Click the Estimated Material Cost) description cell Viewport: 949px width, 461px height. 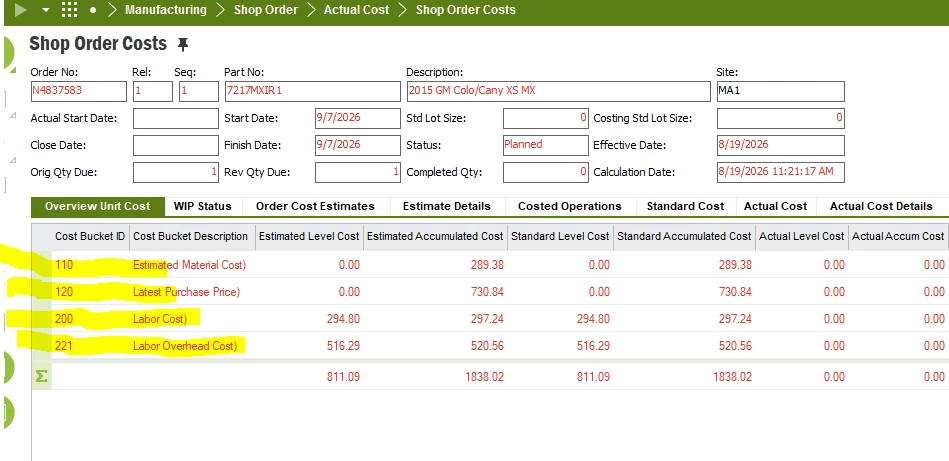click(x=191, y=265)
